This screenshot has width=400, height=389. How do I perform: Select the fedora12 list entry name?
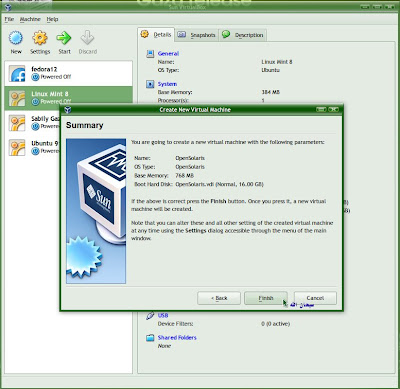[x=44, y=69]
